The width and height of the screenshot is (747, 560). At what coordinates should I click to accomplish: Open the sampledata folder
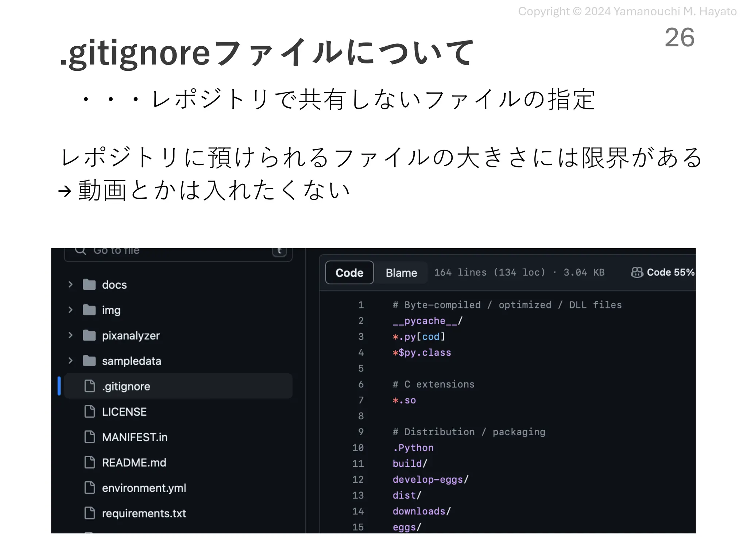click(x=132, y=361)
